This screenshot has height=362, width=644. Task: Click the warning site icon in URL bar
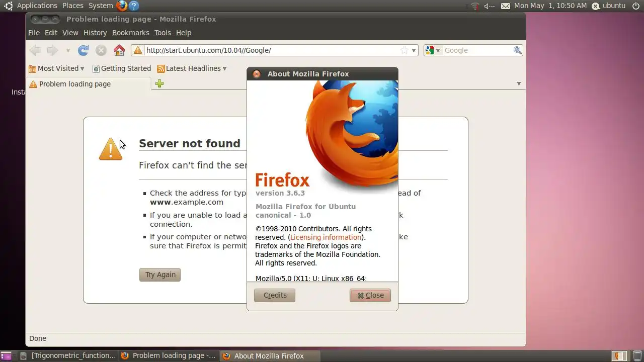pos(137,50)
